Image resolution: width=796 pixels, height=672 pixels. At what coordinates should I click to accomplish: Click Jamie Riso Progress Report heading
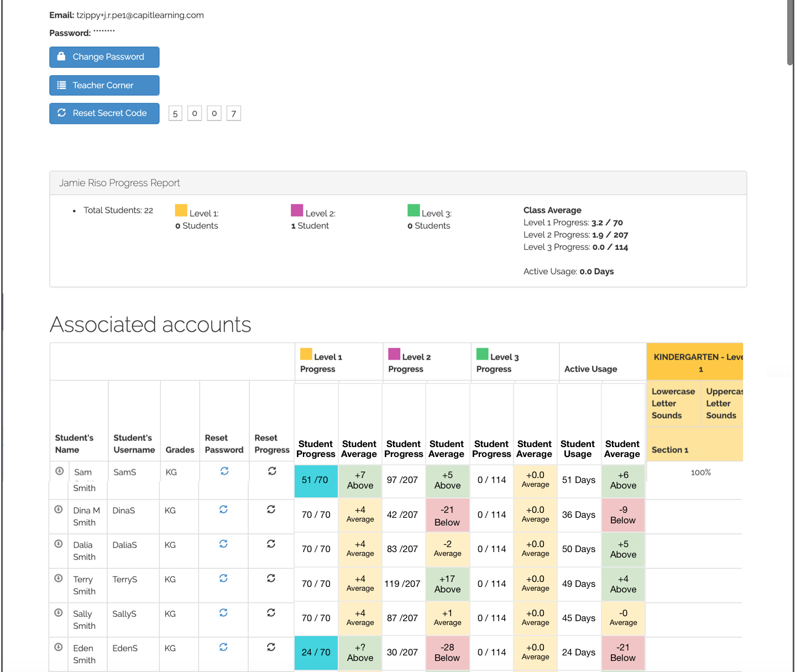click(x=119, y=183)
